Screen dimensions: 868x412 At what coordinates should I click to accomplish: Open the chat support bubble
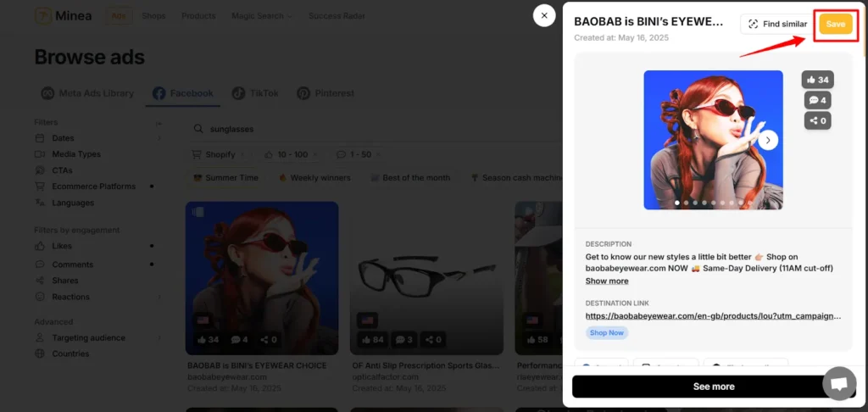tap(839, 383)
